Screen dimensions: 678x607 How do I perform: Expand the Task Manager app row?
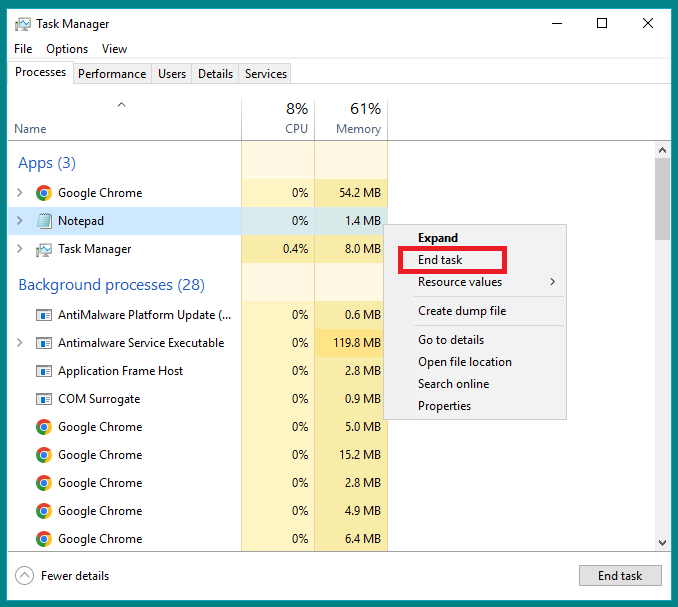[x=19, y=249]
